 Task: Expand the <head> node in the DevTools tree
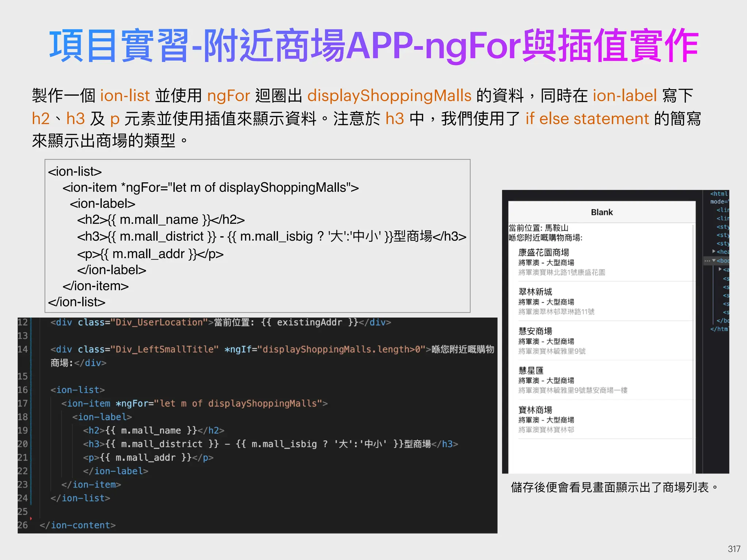714,251
